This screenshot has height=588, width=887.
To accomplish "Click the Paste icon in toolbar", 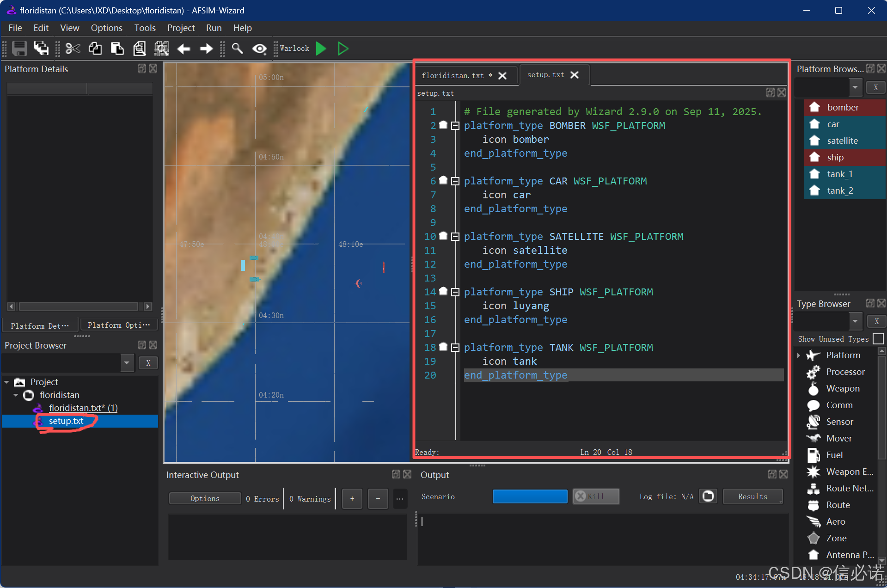I will tap(117, 49).
